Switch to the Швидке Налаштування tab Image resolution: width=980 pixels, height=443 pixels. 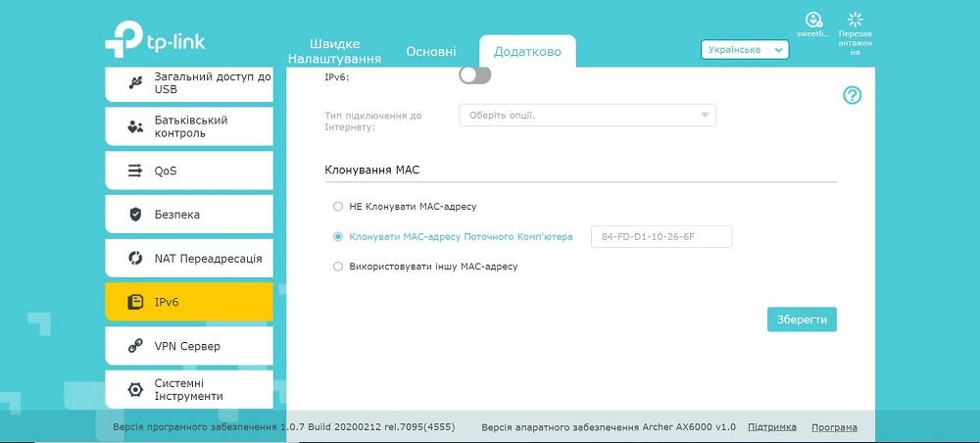[334, 52]
